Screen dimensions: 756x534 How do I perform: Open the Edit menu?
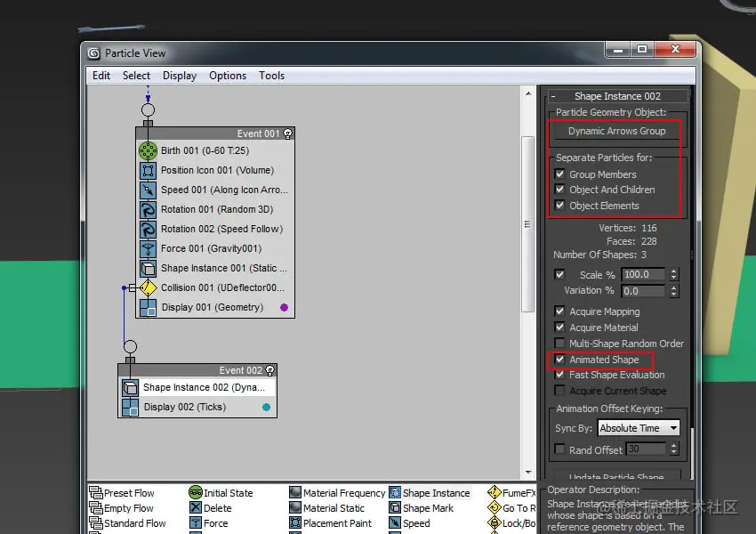101,76
